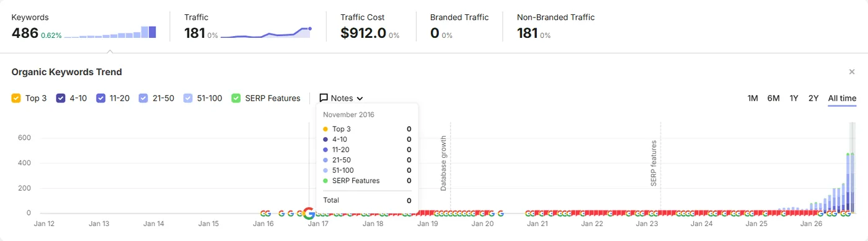
Task: Click the Total row in the tooltip
Action: [367, 201]
